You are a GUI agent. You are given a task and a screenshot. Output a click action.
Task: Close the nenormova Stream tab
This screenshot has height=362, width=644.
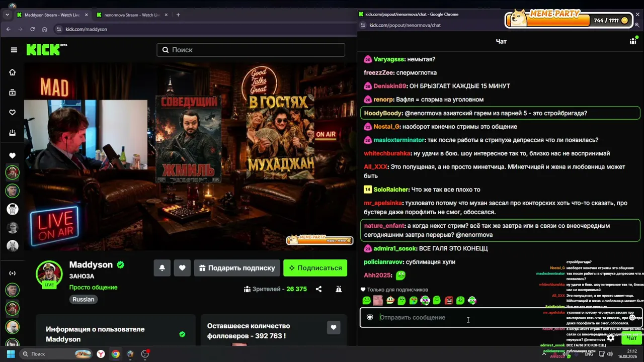coord(166,15)
